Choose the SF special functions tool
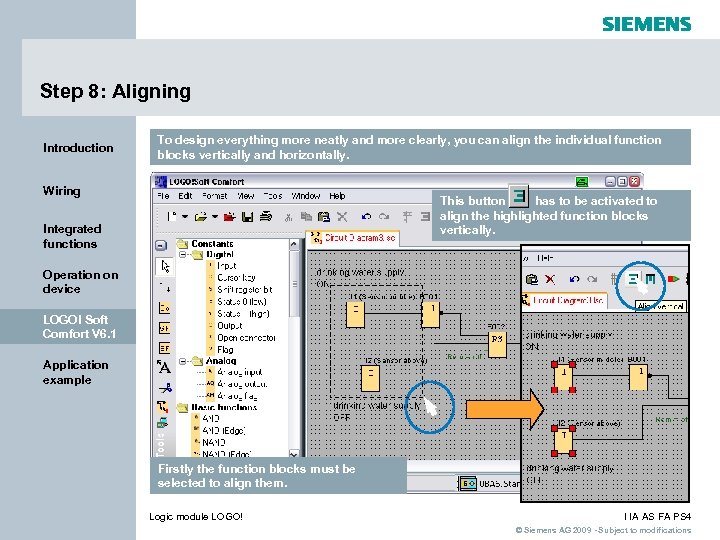The image size is (720, 540). [x=164, y=348]
